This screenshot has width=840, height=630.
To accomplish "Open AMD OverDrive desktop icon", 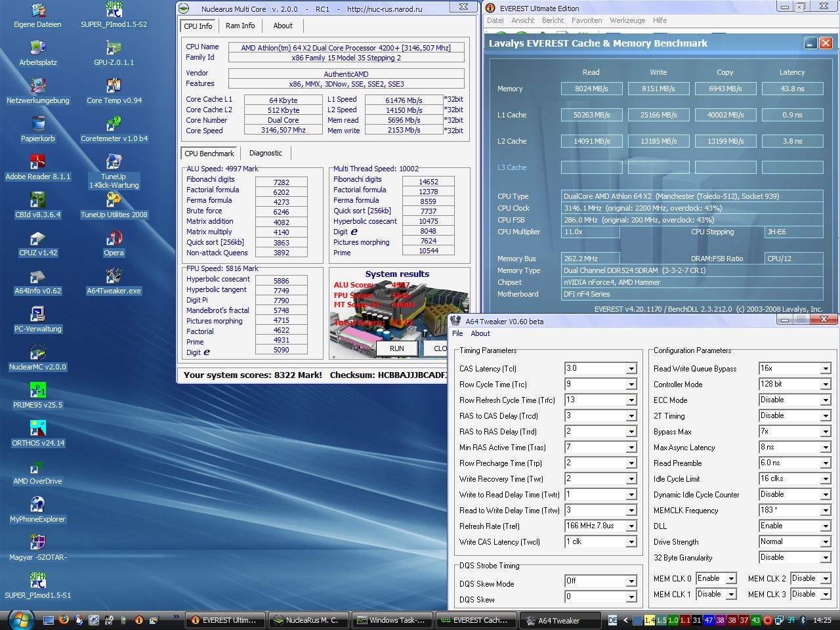I will coord(37,472).
